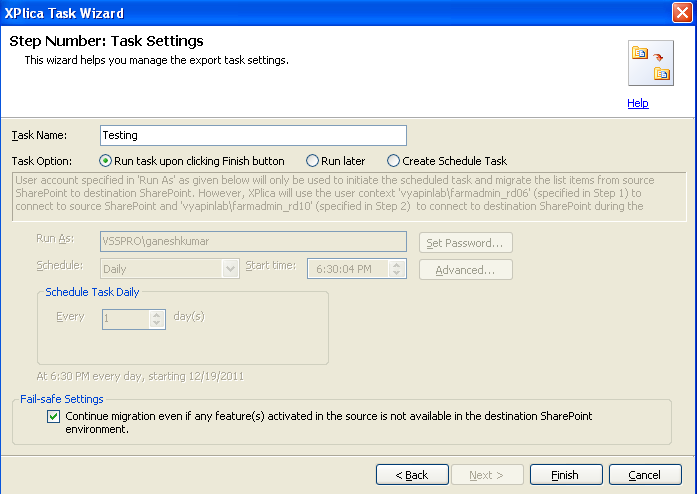Toggle Continue migration fail-safe checkbox
The image size is (697, 494).
(53, 417)
